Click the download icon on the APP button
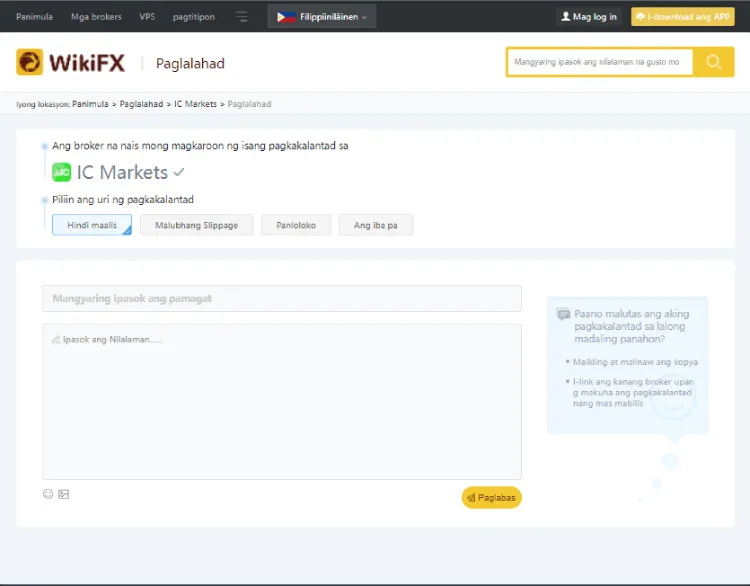 click(x=640, y=16)
